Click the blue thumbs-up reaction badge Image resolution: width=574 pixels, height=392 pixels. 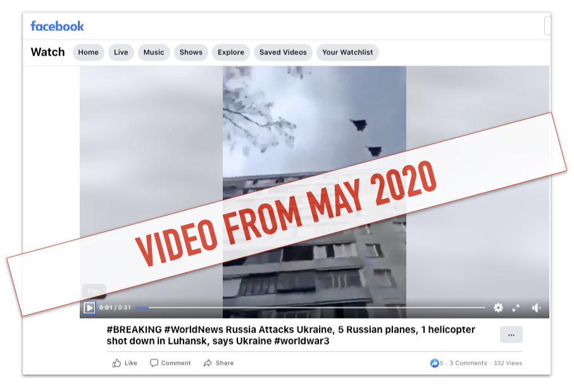click(x=435, y=363)
